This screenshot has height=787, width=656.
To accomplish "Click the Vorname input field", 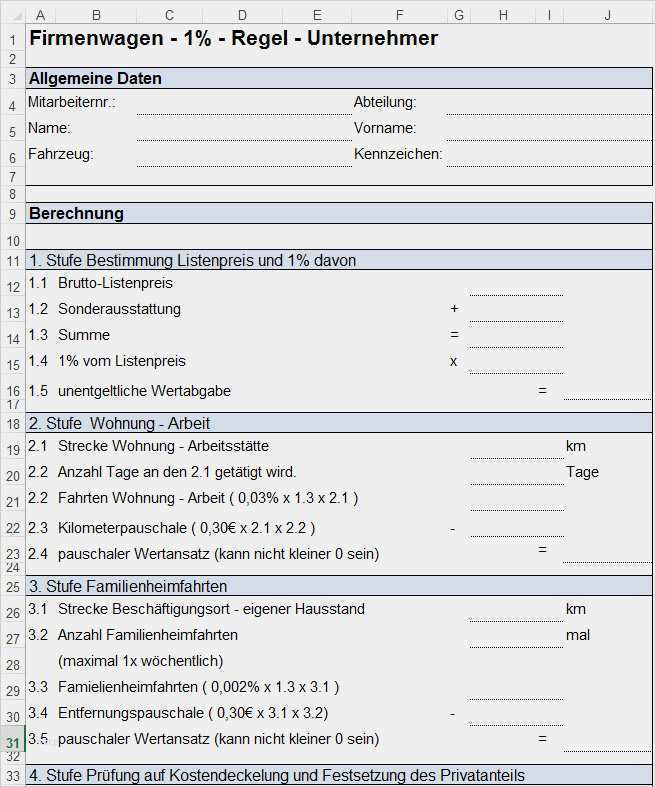I will [x=548, y=128].
